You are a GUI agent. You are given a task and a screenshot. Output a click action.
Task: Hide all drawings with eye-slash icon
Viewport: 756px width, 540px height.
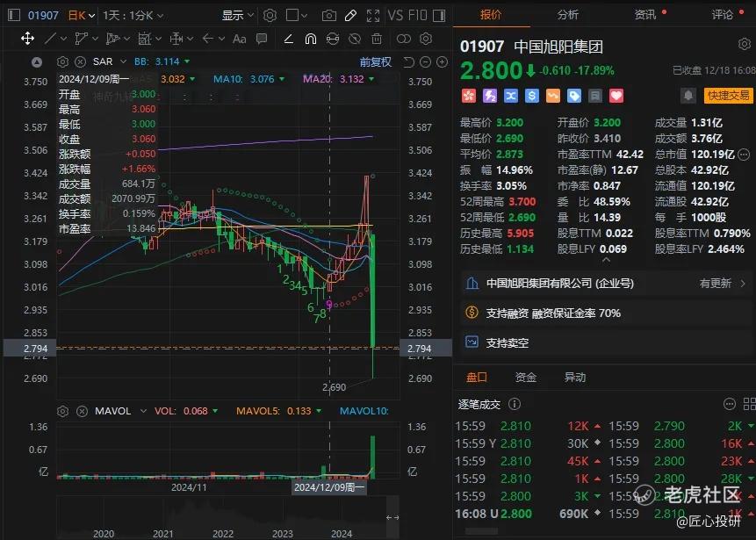[355, 38]
